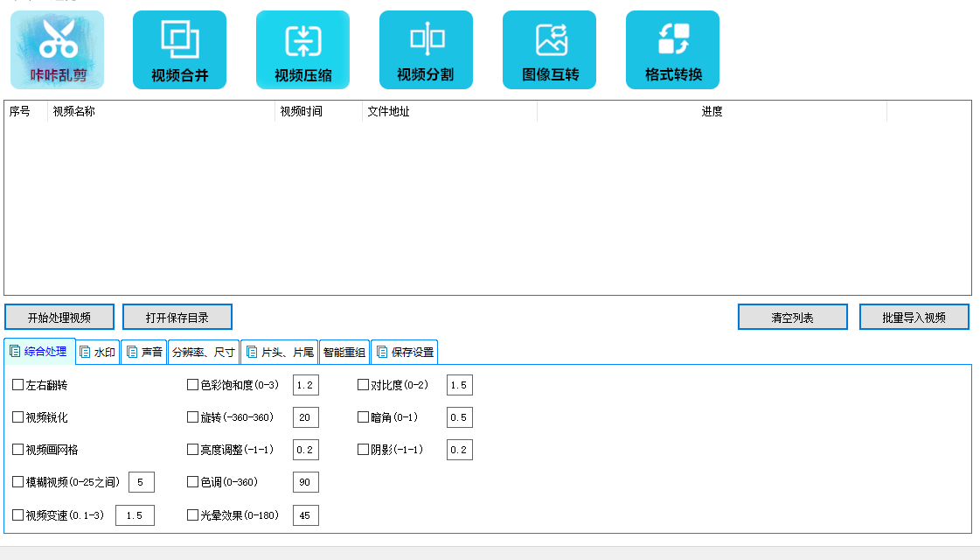This screenshot has width=980, height=560.
Task: Open the 格式转换 format converter
Action: tap(672, 49)
